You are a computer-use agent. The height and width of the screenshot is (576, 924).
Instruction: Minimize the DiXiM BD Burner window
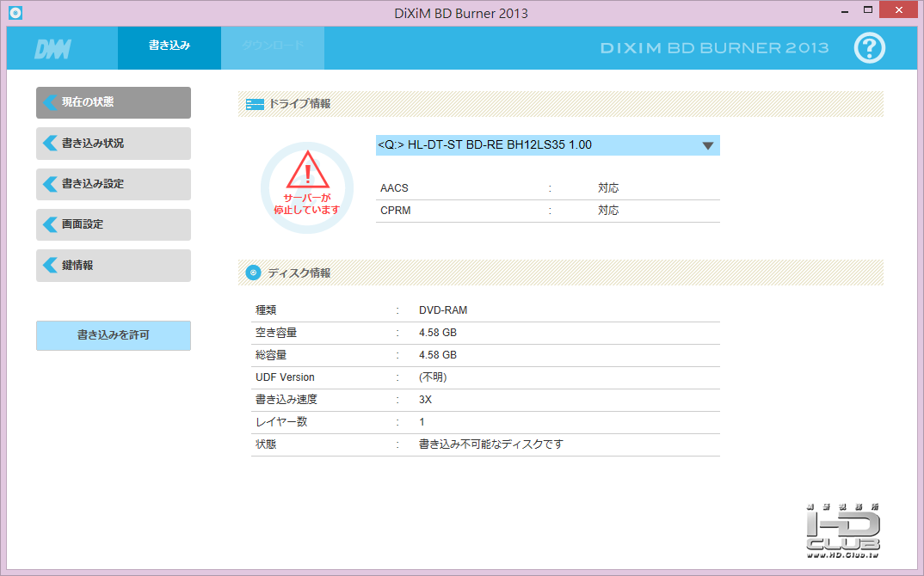pyautogui.click(x=845, y=10)
